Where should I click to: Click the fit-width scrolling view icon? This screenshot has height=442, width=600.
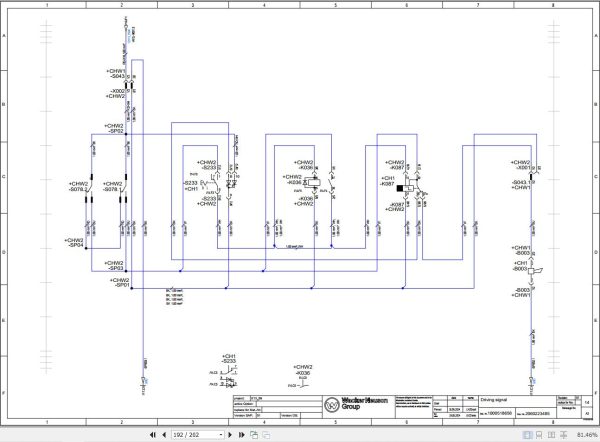564,435
